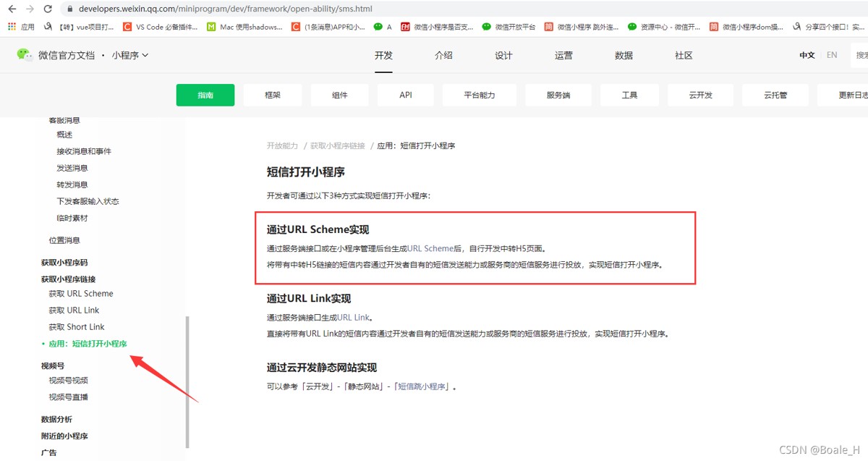Open the 短信跳小程序 link

coord(423,386)
